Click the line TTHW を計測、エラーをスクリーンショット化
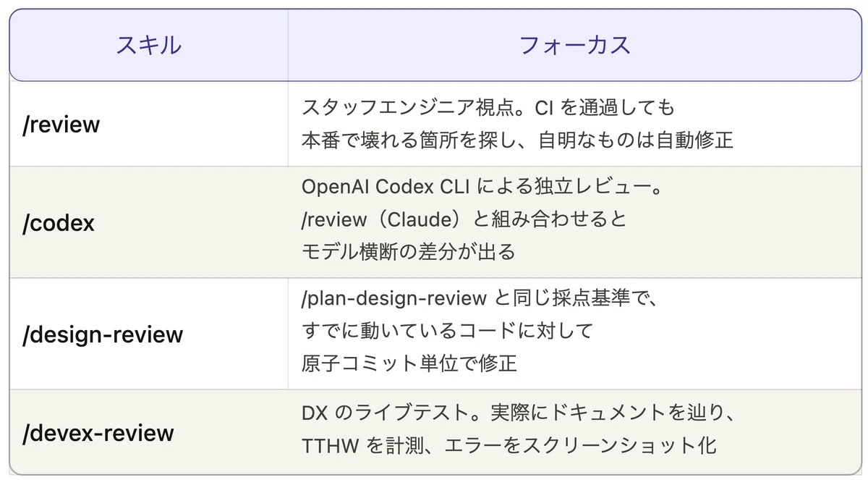Screen dimensions: 868x480 [509, 445]
